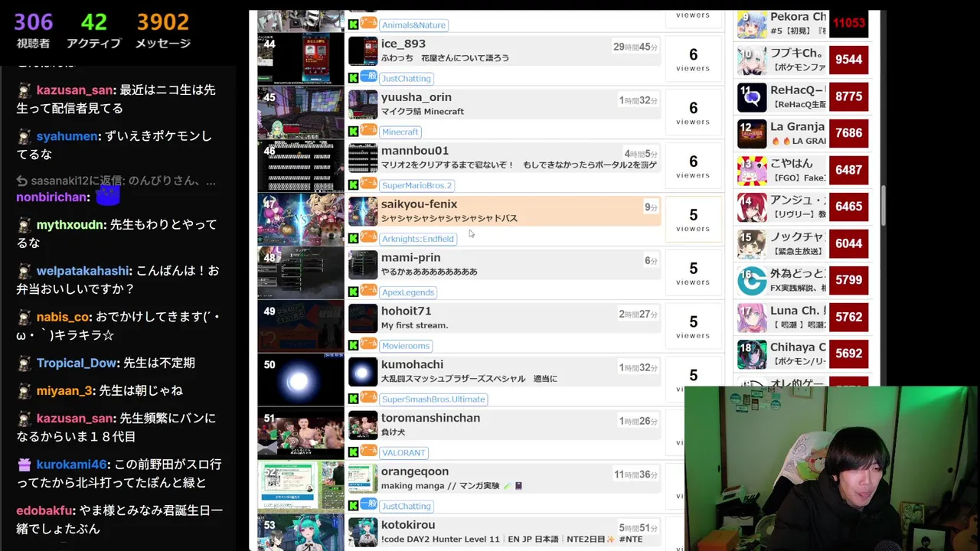Open stream thumbnail number 44

pyautogui.click(x=301, y=59)
